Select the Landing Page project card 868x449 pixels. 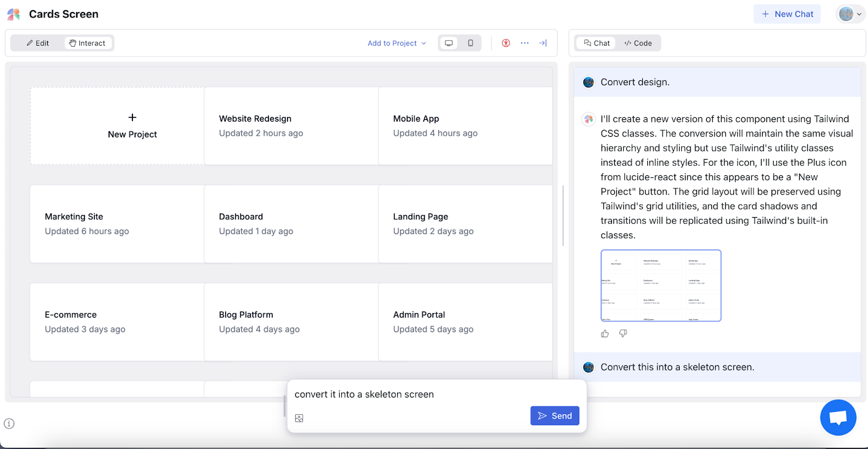click(x=465, y=224)
